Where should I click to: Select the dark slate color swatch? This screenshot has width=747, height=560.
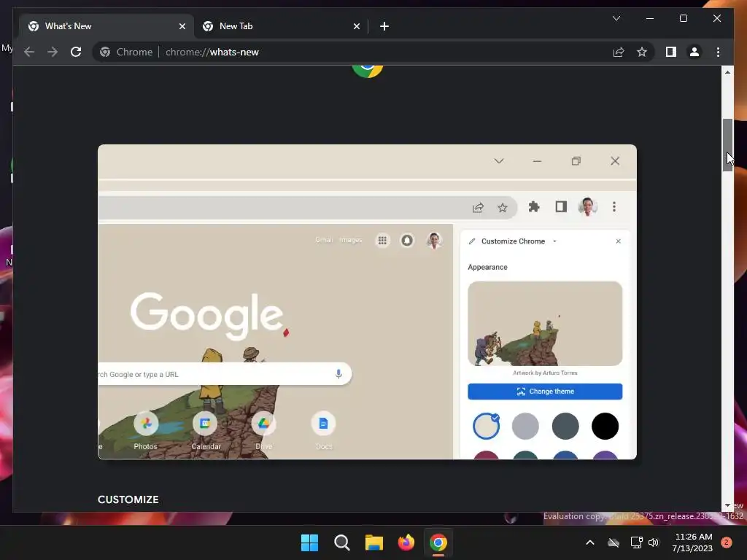point(565,426)
